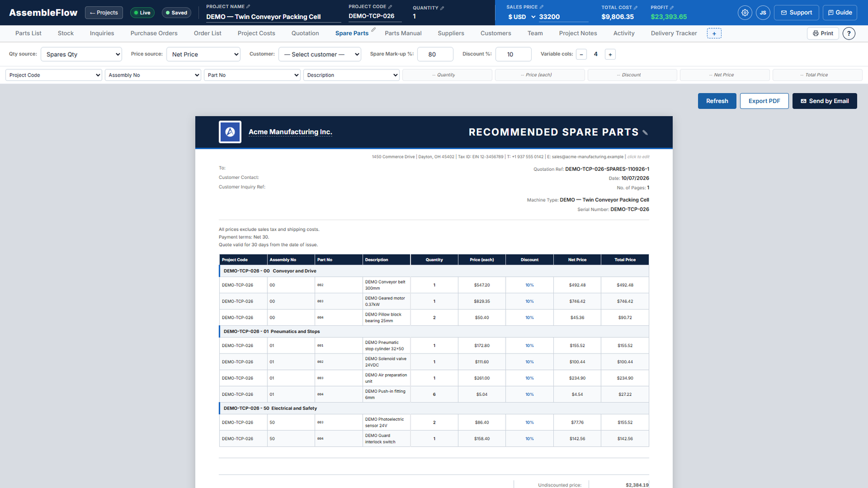The image size is (868, 488).
Task: Open the Project Code column dropdown
Action: (54, 75)
